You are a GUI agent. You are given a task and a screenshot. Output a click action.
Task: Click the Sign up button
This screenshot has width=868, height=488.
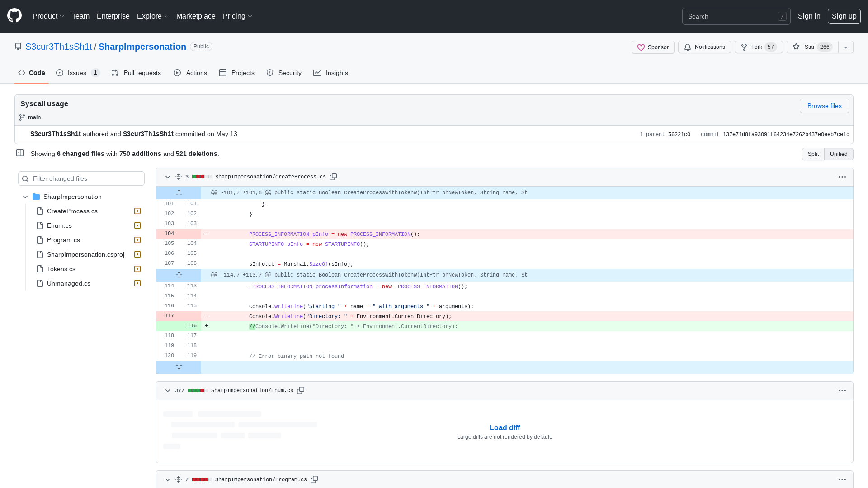(844, 16)
